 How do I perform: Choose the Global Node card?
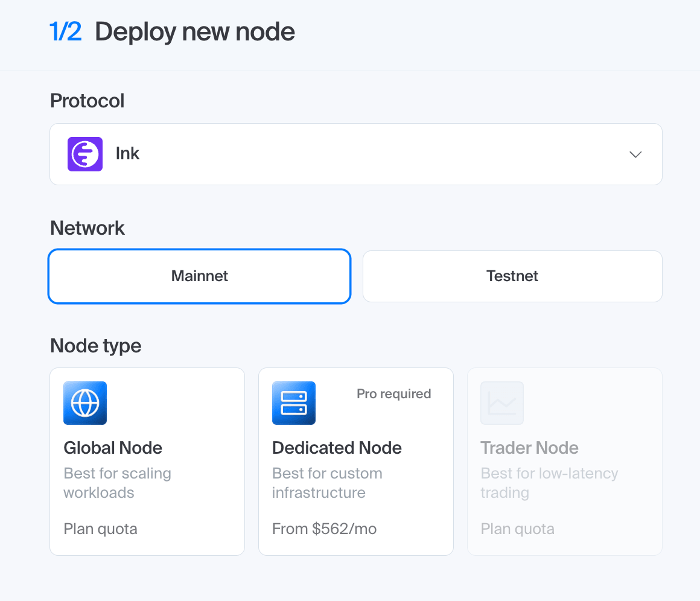147,462
